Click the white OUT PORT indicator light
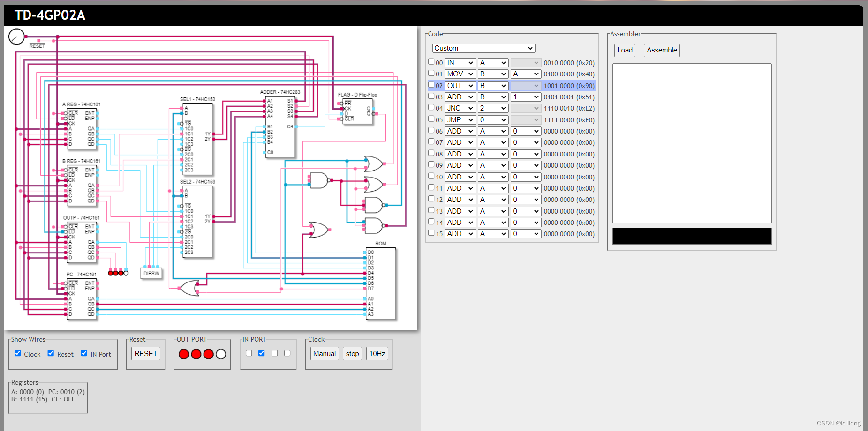This screenshot has height=431, width=868. [221, 354]
